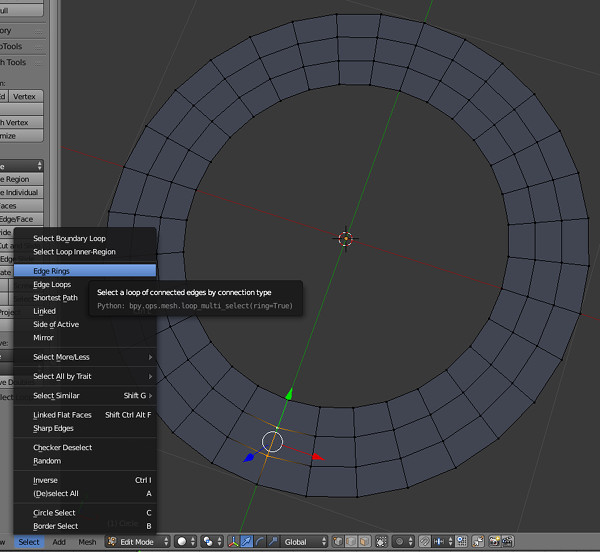This screenshot has height=552, width=600.
Task: Click the snap target grid icon
Action: click(x=462, y=541)
